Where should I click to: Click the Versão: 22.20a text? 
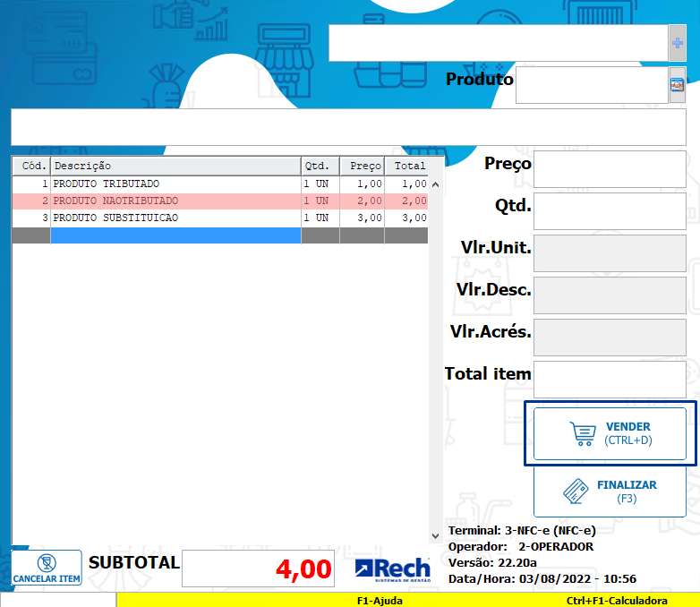(x=492, y=563)
